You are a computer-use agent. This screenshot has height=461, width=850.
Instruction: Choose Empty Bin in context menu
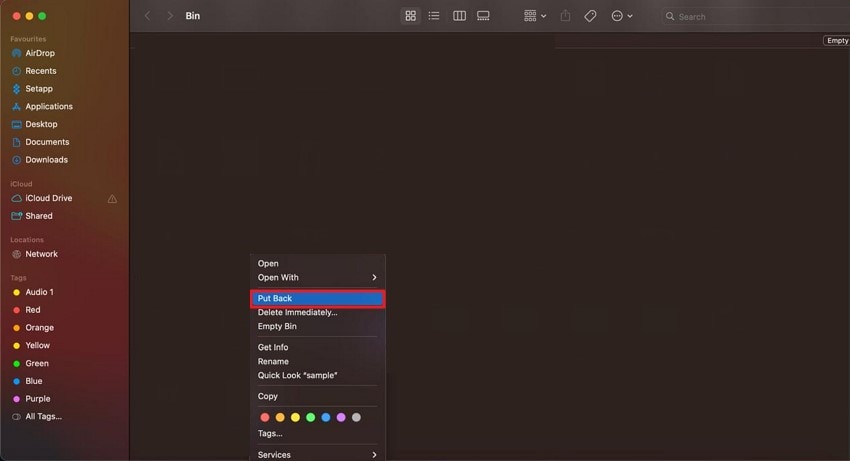click(317, 326)
